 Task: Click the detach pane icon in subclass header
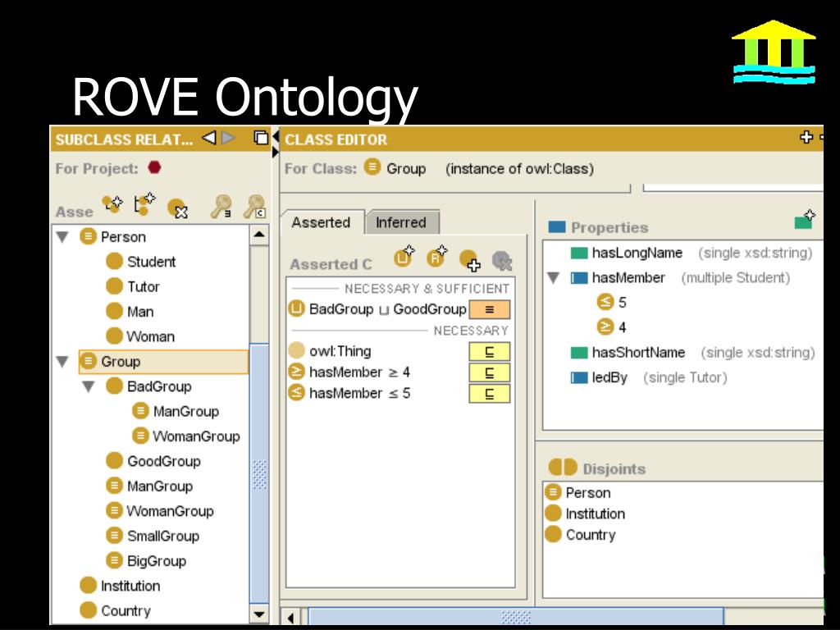261,138
